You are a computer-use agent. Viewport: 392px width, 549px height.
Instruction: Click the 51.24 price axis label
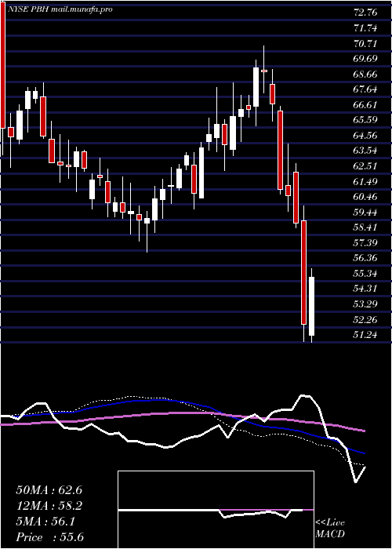click(x=365, y=335)
